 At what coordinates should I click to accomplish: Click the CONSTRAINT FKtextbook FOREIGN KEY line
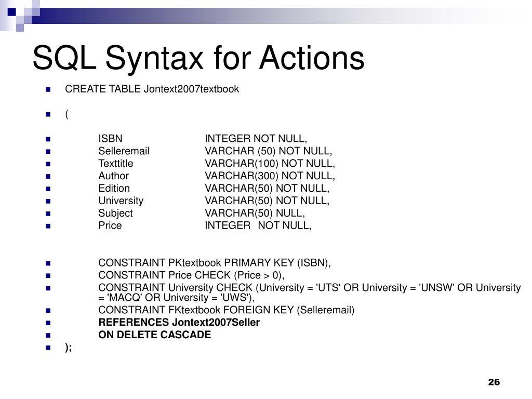coord(227,310)
